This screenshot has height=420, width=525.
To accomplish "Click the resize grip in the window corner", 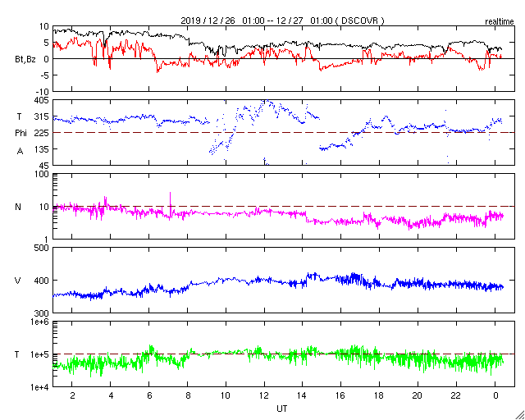I will pyautogui.click(x=520, y=415).
